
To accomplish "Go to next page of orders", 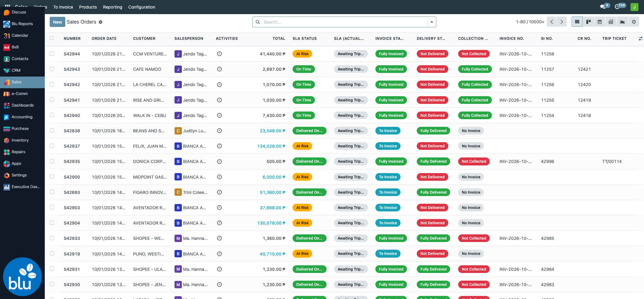I will 562,22.
